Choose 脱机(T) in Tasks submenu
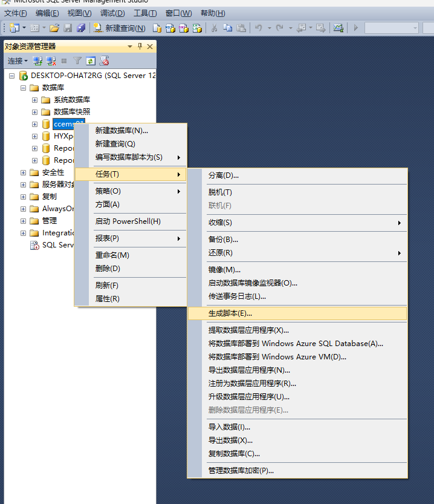The height and width of the screenshot is (504, 434). [297, 192]
